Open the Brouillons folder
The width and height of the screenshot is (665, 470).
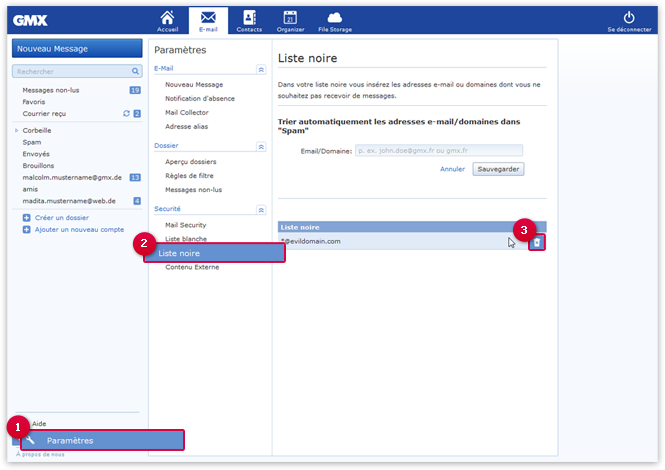pyautogui.click(x=38, y=165)
